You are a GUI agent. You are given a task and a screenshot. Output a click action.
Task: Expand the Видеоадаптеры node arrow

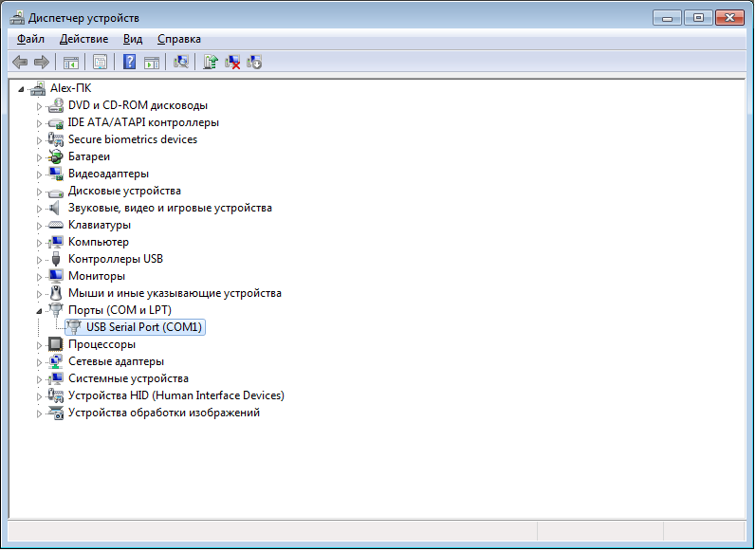(39, 174)
